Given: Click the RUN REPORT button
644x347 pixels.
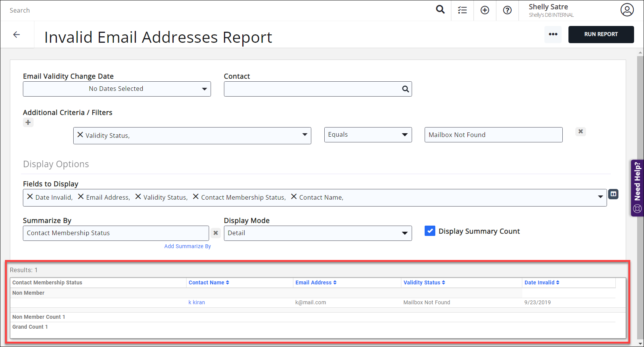Looking at the screenshot, I should point(601,34).
